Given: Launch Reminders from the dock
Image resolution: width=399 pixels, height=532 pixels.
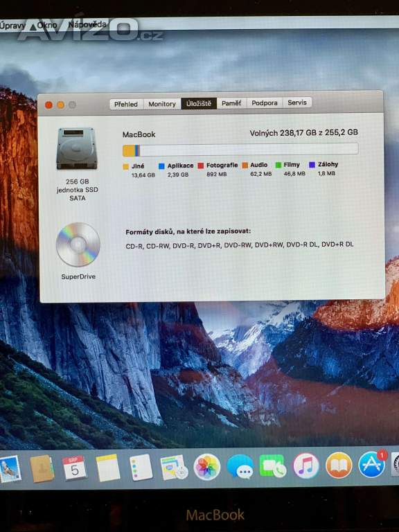Looking at the screenshot, I should 141,468.
